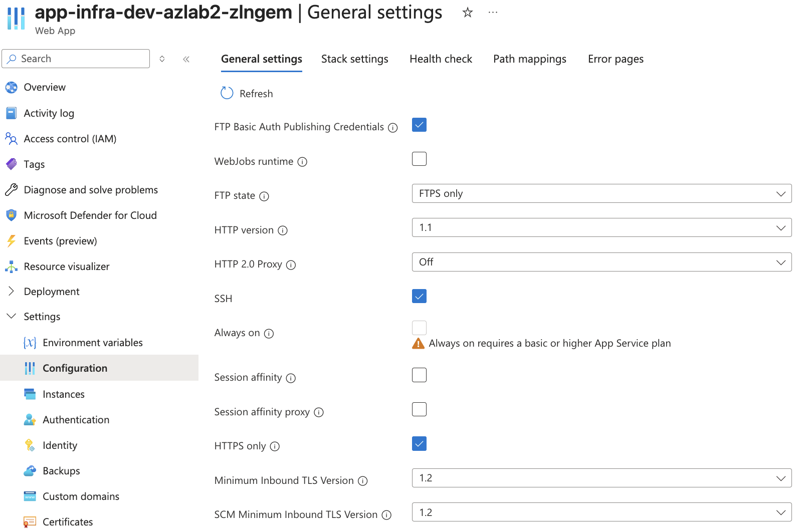Image resolution: width=807 pixels, height=532 pixels.
Task: Click the Overview globe icon
Action: pos(11,88)
